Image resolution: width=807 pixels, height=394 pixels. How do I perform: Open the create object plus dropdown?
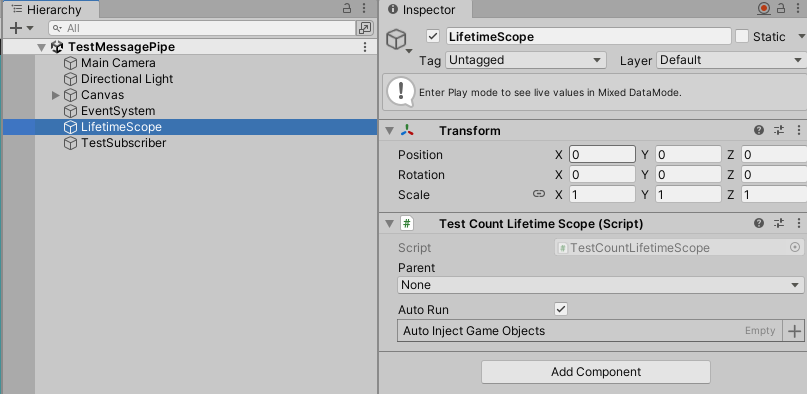(x=21, y=28)
